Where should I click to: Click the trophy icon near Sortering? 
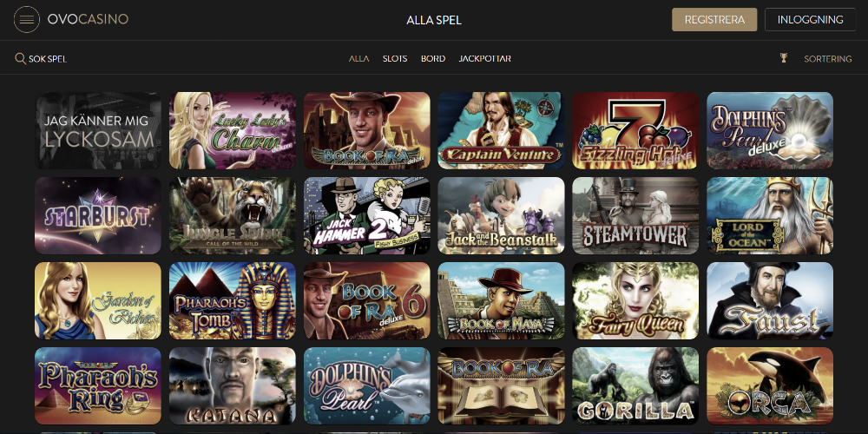[783, 58]
